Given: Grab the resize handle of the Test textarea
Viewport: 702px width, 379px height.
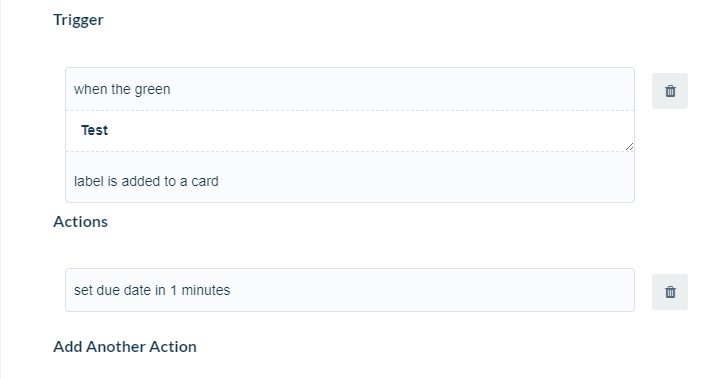Looking at the screenshot, I should (x=629, y=146).
